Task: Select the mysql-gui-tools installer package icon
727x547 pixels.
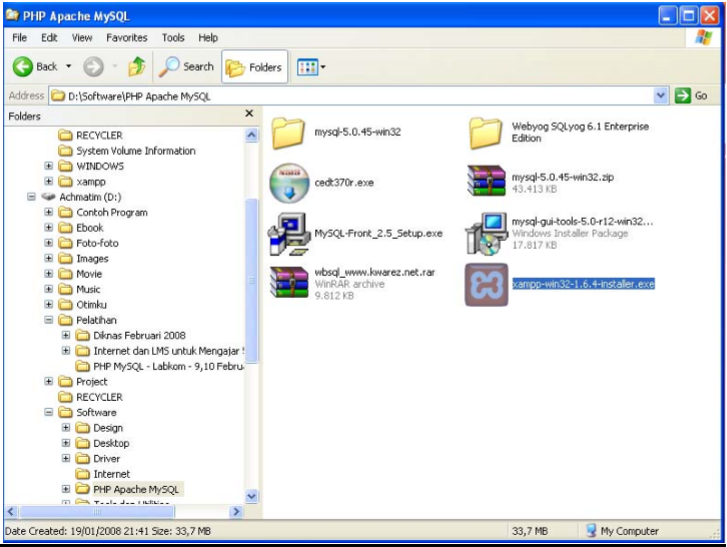Action: click(487, 234)
